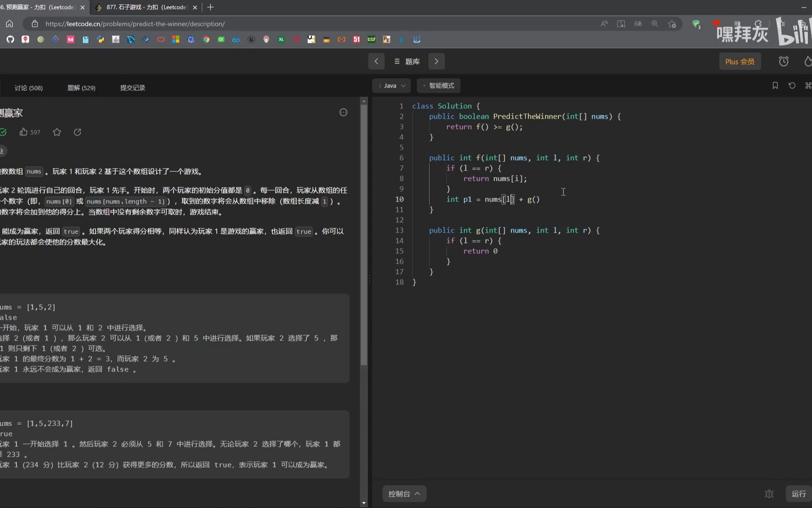Screen dimensions: 812x508
Task: Switch to the 提交记录 tab
Action: (133, 88)
